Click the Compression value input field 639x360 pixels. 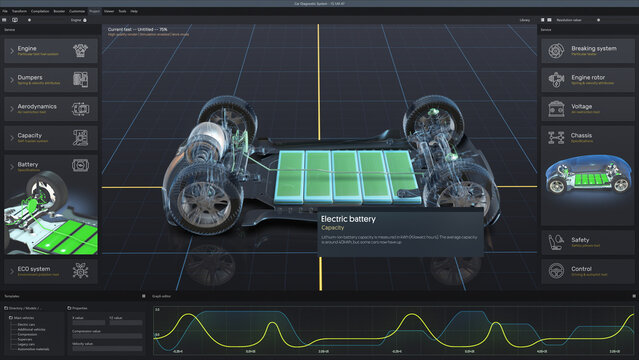click(107, 336)
